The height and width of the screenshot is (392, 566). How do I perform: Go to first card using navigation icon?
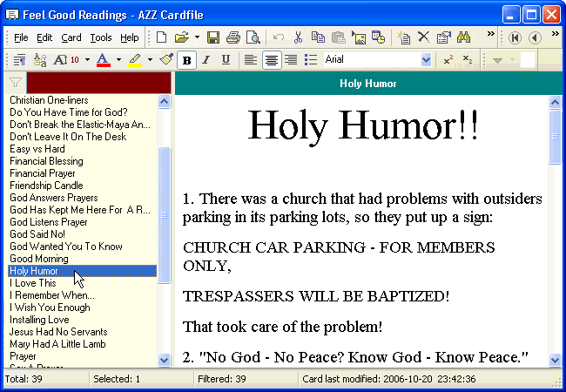[x=515, y=37]
